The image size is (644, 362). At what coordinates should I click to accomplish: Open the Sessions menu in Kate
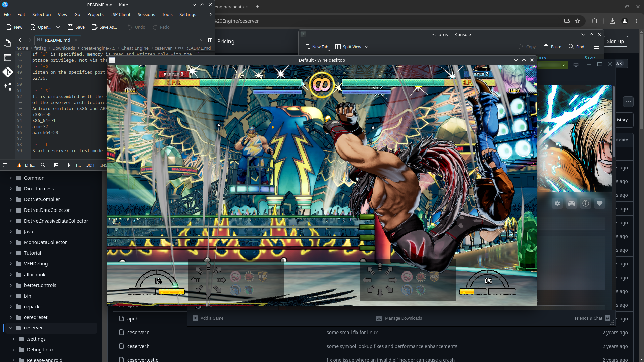pyautogui.click(x=146, y=14)
